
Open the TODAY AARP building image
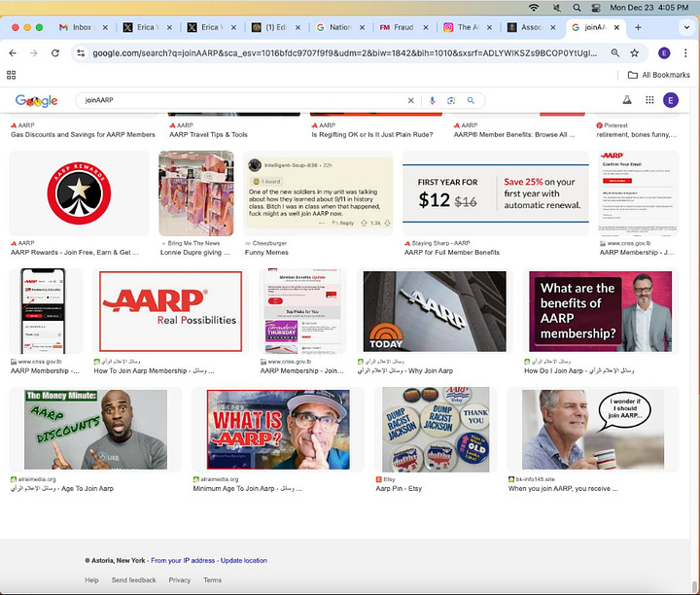click(x=435, y=311)
